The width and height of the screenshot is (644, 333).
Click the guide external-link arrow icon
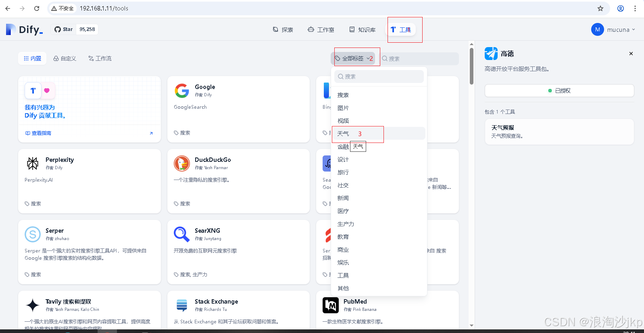pyautogui.click(x=151, y=133)
